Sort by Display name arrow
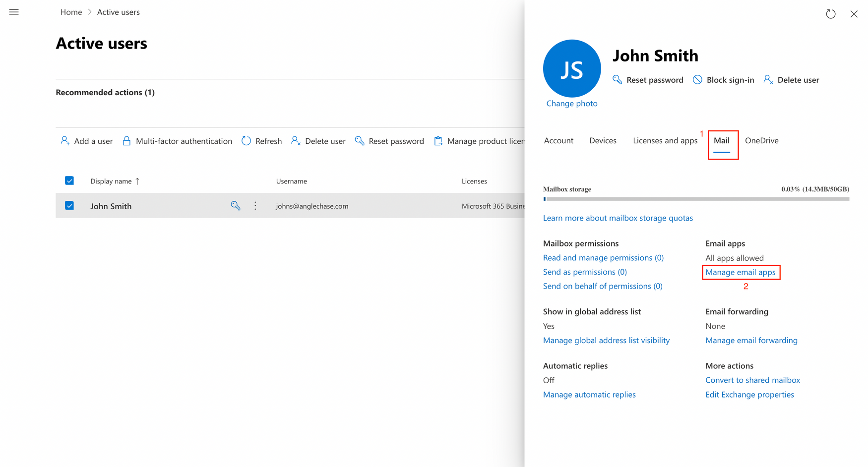This screenshot has width=868, height=467. tap(137, 181)
